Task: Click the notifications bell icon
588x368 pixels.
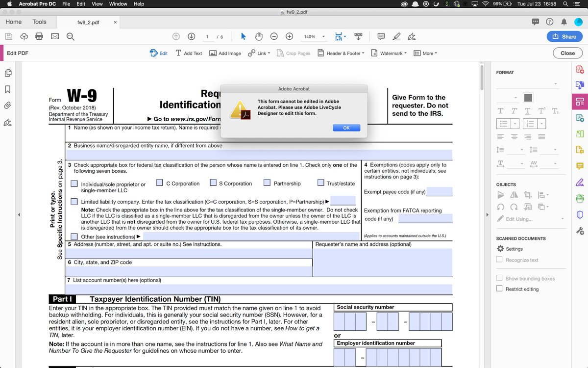Action: click(564, 22)
